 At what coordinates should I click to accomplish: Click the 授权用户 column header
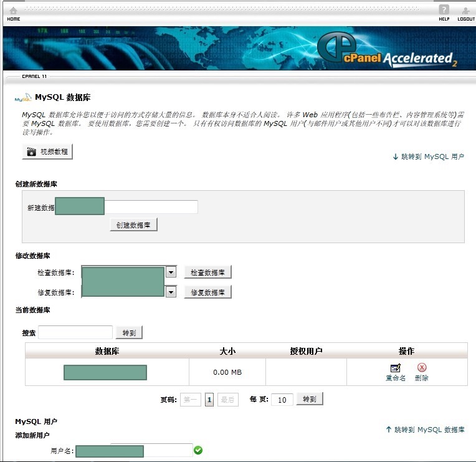(x=306, y=351)
